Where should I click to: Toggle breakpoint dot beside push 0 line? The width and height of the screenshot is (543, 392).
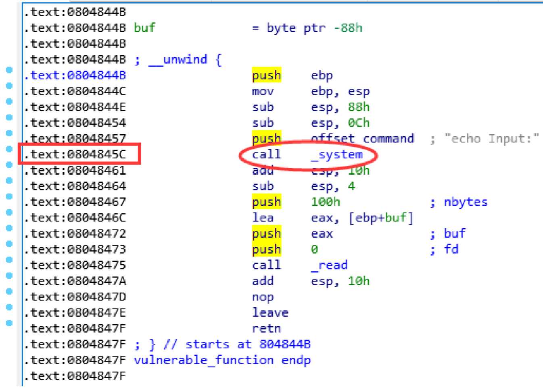pos(9,244)
